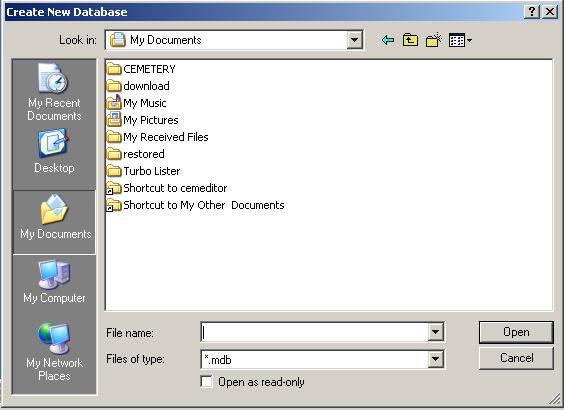Image resolution: width=564 pixels, height=410 pixels.
Task: Click Shortcut to cemeditor text
Action: (175, 188)
